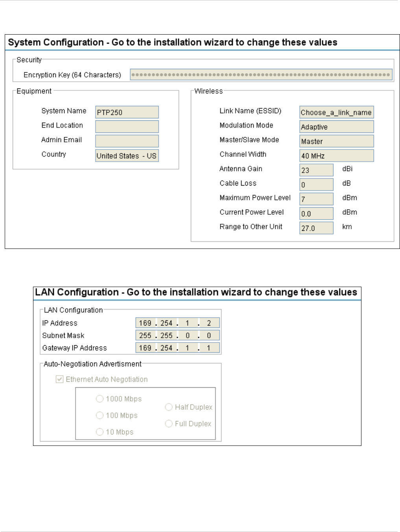Click the Wireless group label
400x532 pixels.
coord(208,91)
